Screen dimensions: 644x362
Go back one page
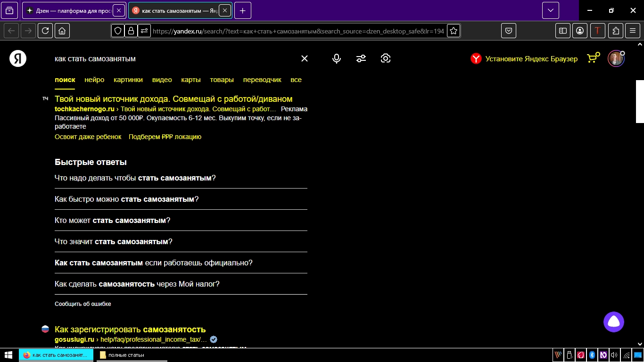[11, 31]
